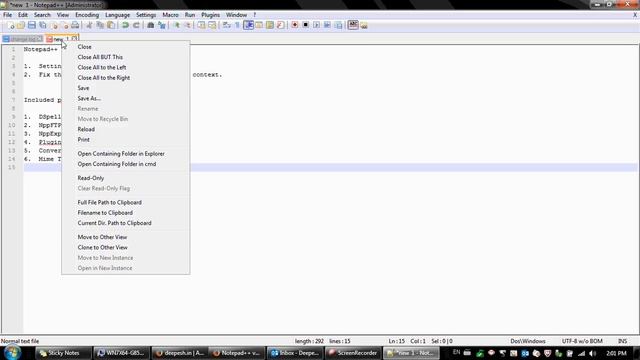Redo the edit via toolbar arrow

[x=136, y=25]
